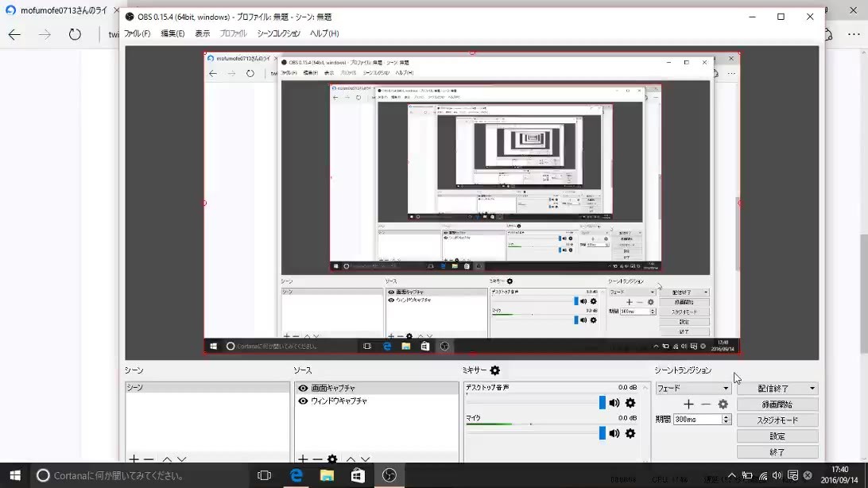868x488 pixels.
Task: Enable スタジオモード
Action: coord(777,420)
